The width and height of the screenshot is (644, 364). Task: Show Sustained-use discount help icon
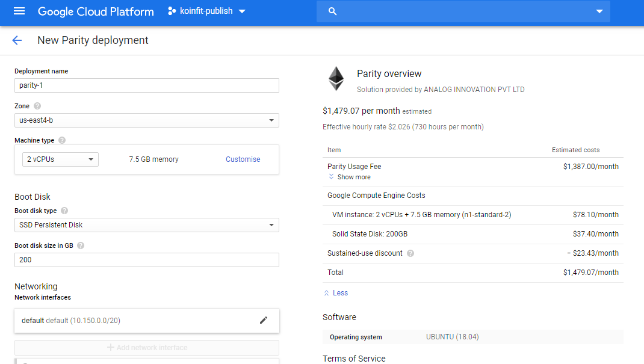pos(410,253)
